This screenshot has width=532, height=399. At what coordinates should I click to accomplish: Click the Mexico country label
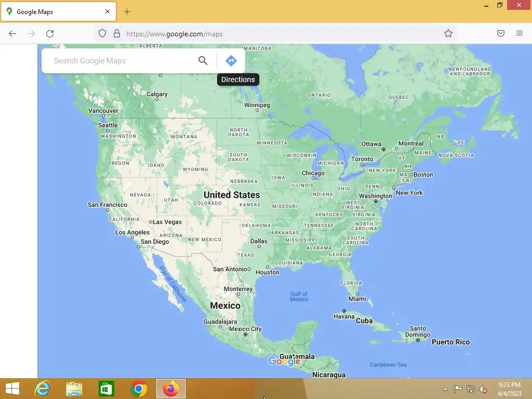[225, 305]
